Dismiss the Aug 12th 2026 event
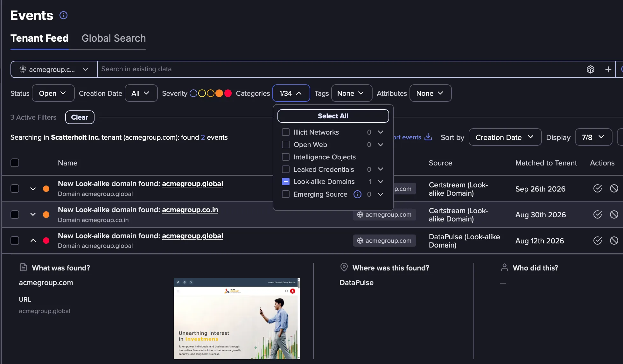The image size is (623, 364). 614,241
